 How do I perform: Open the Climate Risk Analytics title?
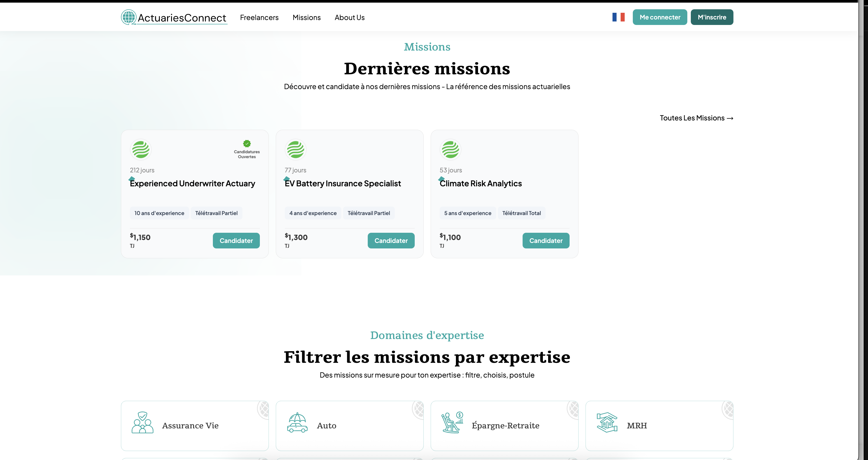(x=481, y=183)
